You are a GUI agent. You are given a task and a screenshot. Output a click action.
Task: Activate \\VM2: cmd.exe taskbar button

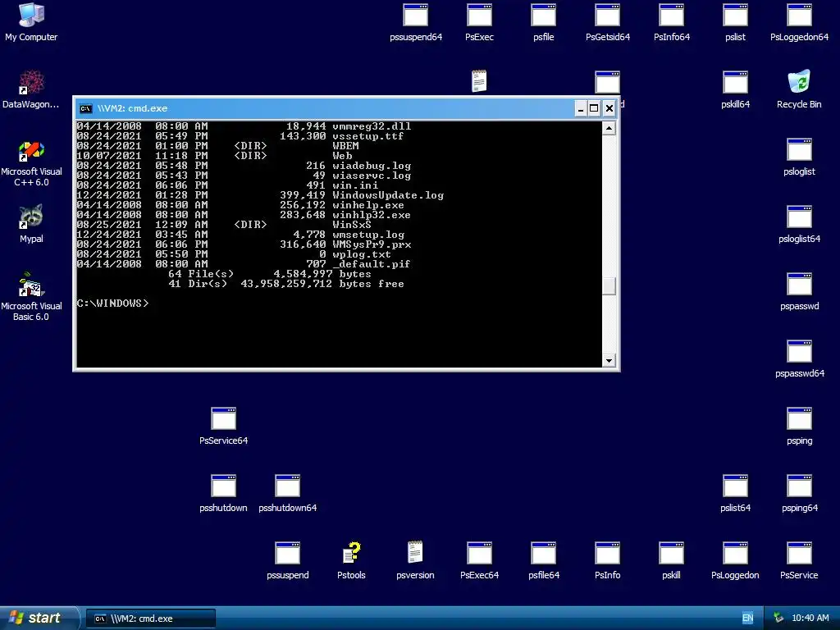pos(151,619)
